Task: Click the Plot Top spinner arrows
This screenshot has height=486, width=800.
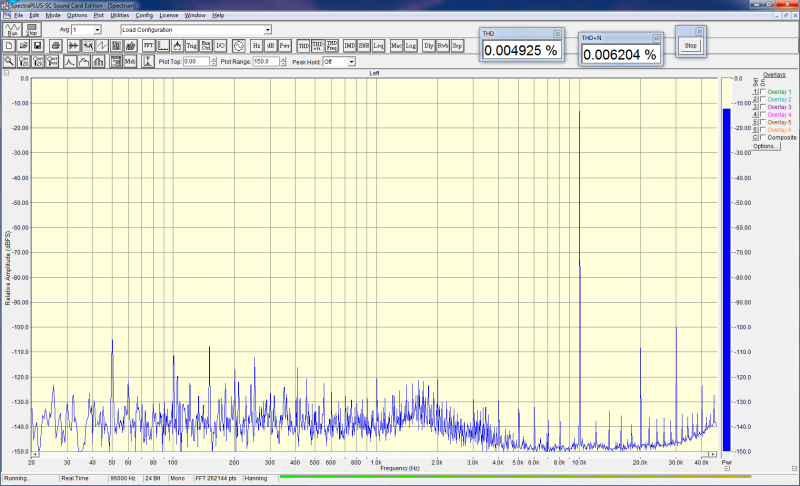Action: click(213, 62)
